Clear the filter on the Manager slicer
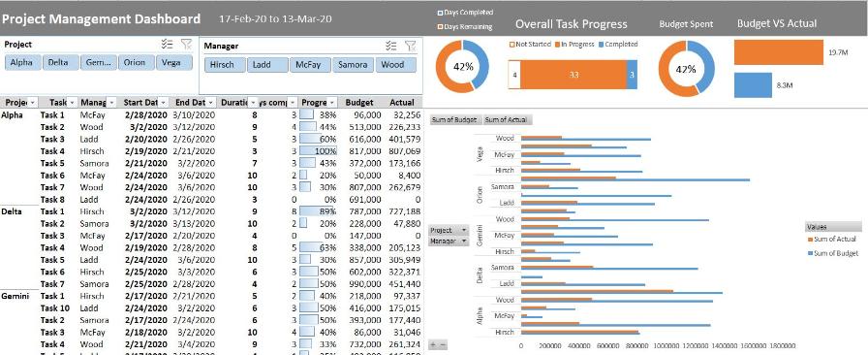The height and width of the screenshot is (355, 868). click(410, 46)
